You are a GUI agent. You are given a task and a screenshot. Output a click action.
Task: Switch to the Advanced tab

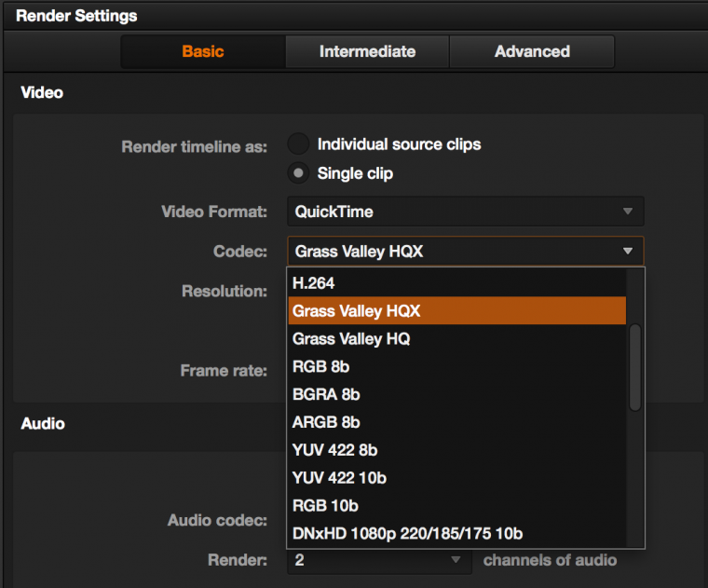[532, 52]
